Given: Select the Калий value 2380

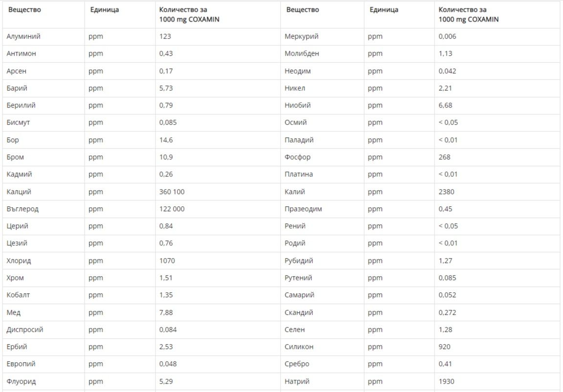Looking at the screenshot, I should [x=446, y=192].
